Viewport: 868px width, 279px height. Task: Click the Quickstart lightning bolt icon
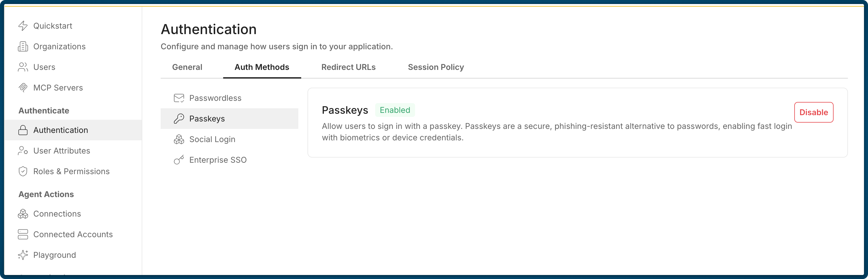coord(23,25)
